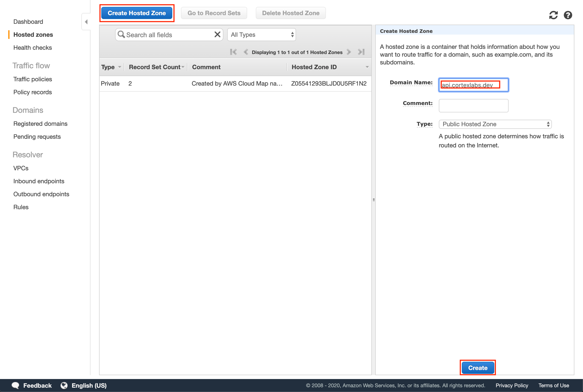This screenshot has height=392, width=583.
Task: Open Traffic policies in sidebar
Action: tap(32, 79)
